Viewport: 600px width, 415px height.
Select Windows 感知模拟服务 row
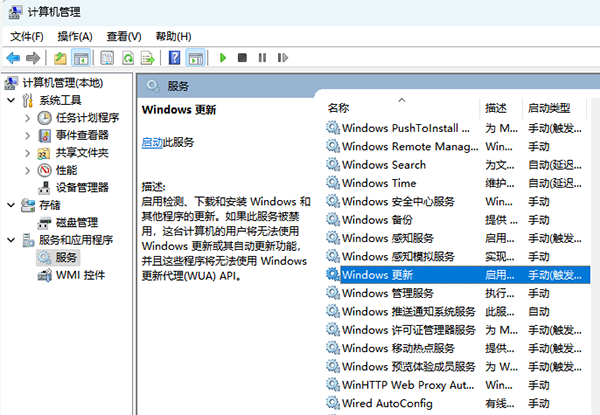click(458, 257)
